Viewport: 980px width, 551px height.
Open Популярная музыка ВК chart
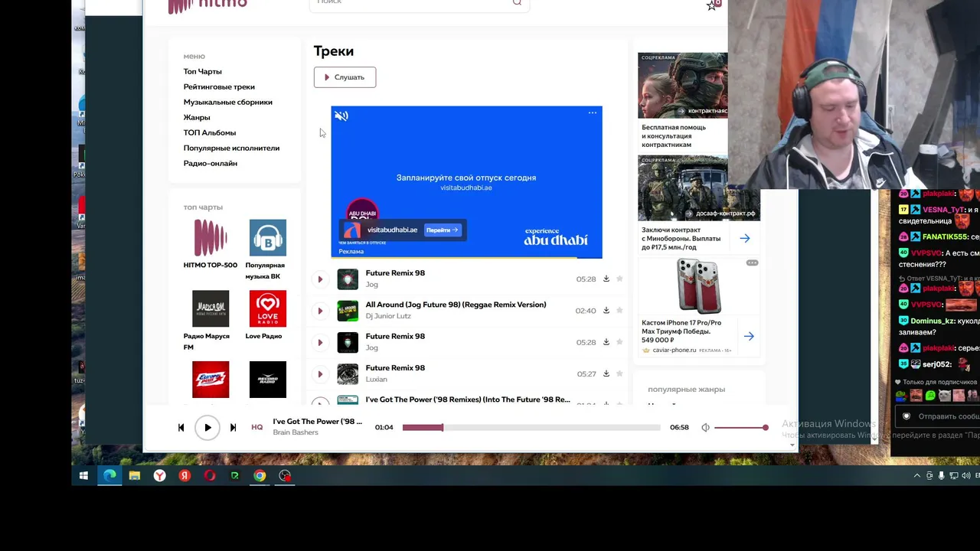(x=268, y=238)
